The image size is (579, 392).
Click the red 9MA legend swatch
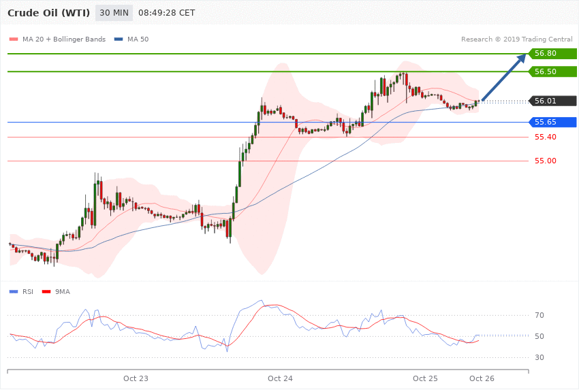coord(46,292)
